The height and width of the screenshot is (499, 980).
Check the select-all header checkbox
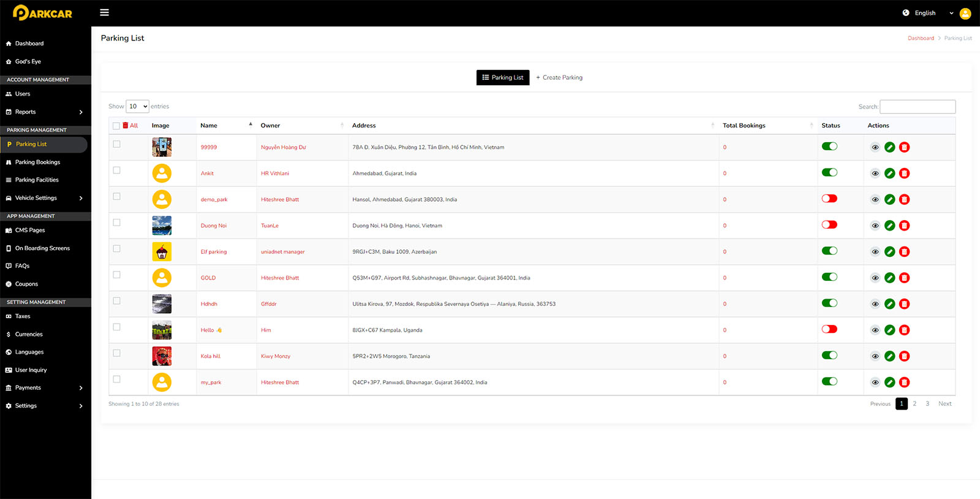pos(116,126)
